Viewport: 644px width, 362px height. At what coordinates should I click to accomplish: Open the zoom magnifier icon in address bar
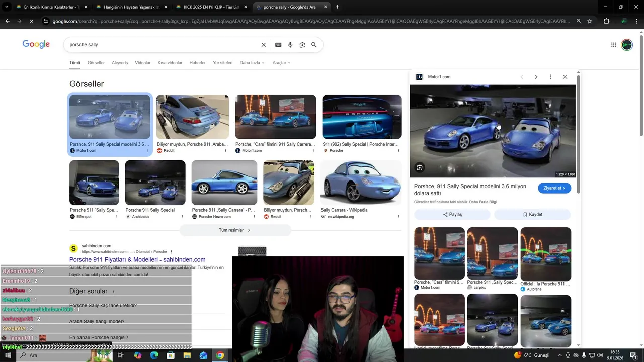pyautogui.click(x=579, y=21)
